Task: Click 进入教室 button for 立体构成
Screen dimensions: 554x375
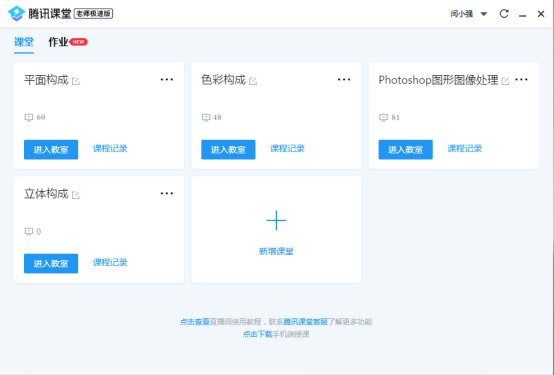Action: coord(51,263)
